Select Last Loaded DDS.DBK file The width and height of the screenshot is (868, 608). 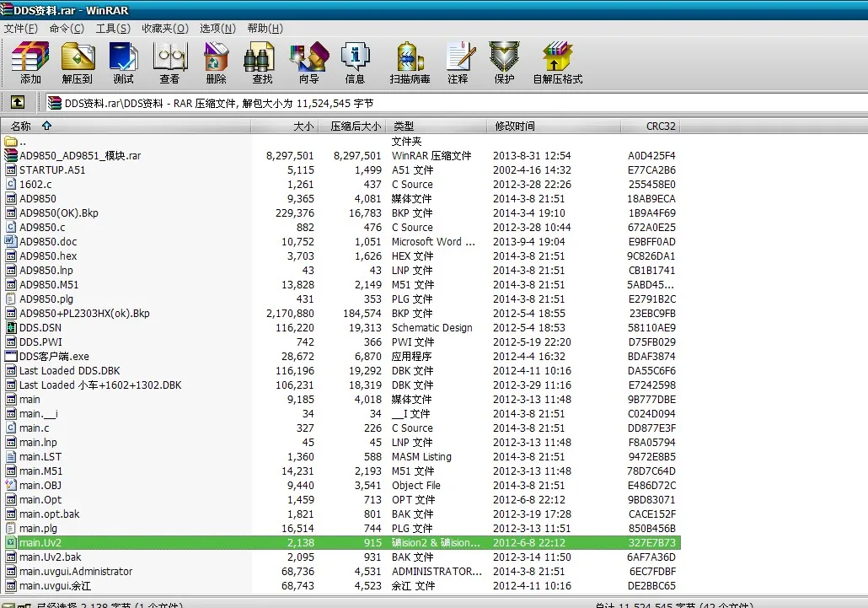pos(69,371)
